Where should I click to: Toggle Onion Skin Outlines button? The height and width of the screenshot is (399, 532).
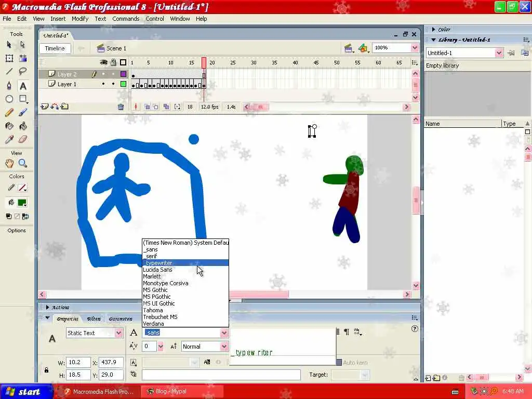click(156, 107)
